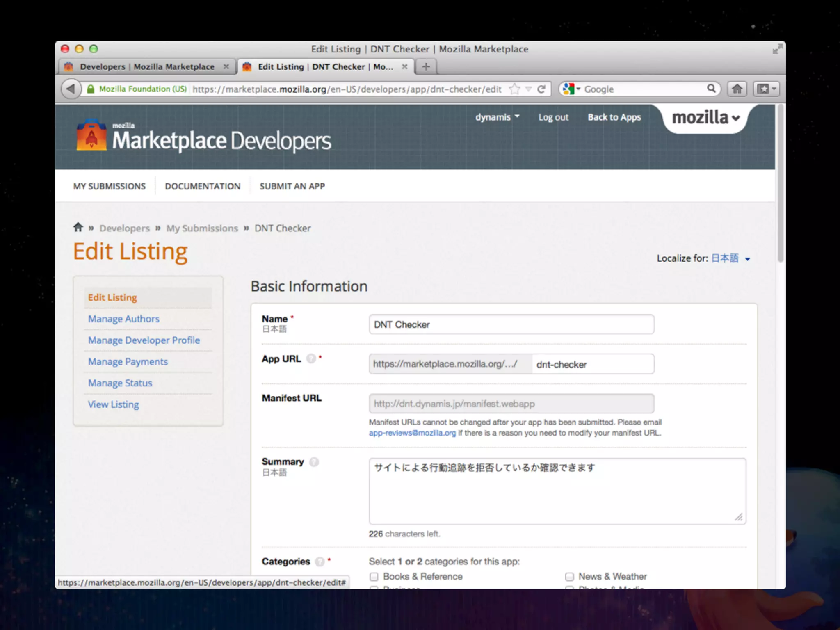Check the News & Weather category
The image size is (840, 630).
tap(569, 577)
